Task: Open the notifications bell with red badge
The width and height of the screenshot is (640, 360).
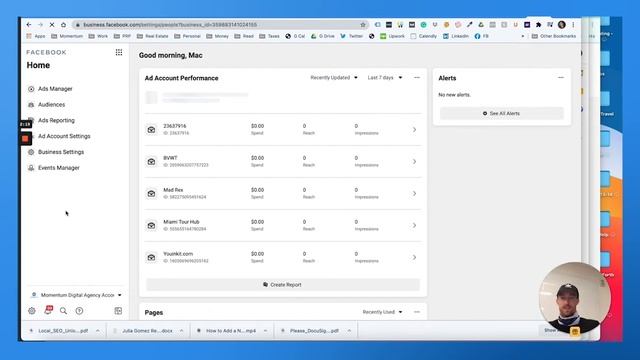Action: click(48, 310)
